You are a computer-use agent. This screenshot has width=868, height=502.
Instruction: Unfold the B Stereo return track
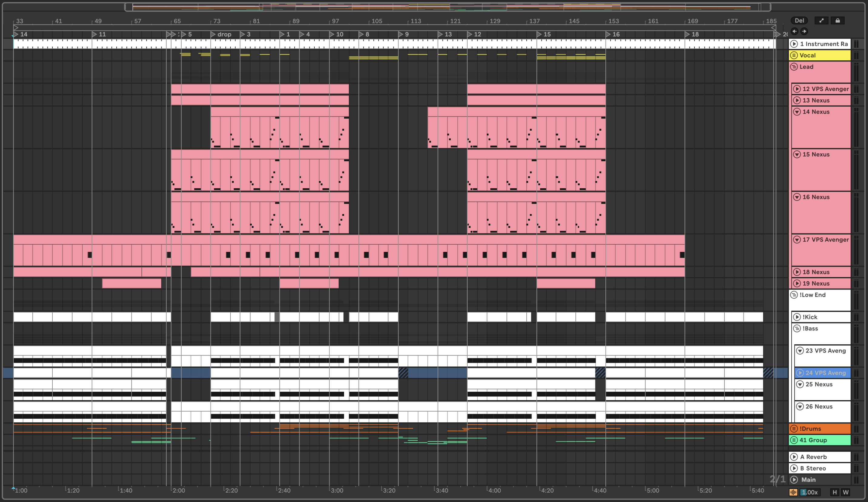pyautogui.click(x=794, y=468)
